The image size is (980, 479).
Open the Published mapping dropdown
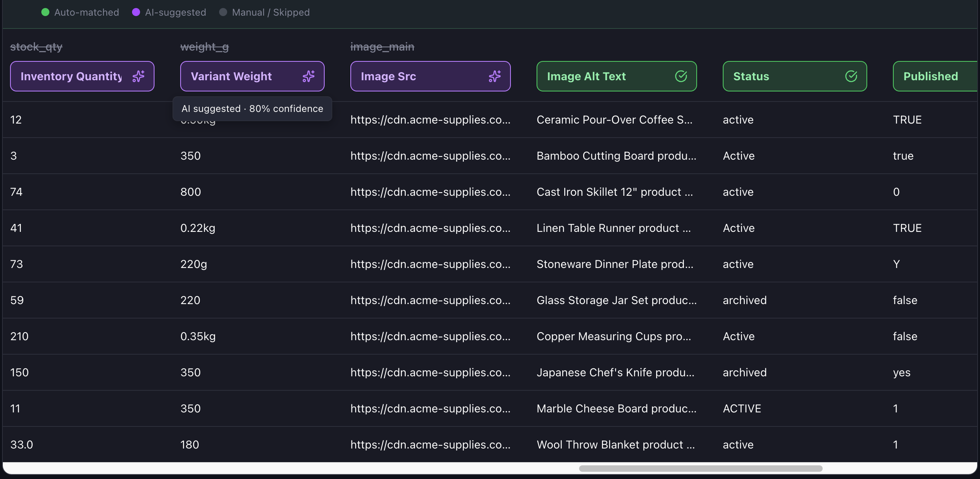[935, 76]
